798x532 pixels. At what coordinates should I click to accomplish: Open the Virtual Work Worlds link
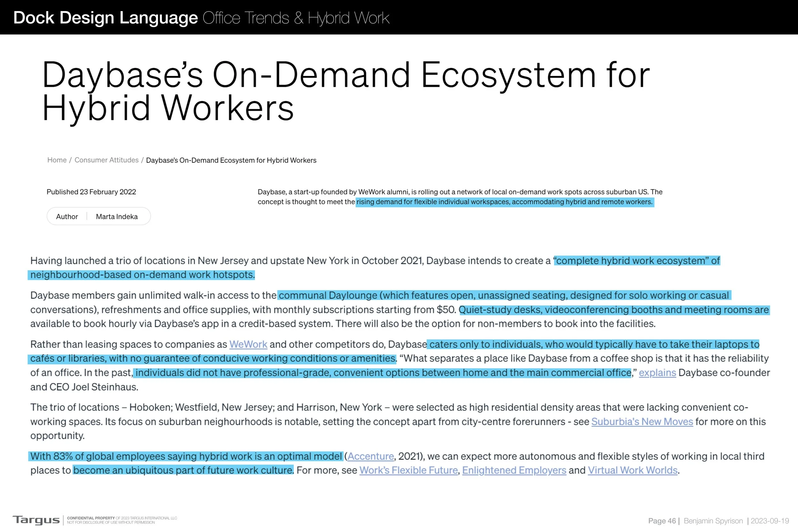coord(632,470)
